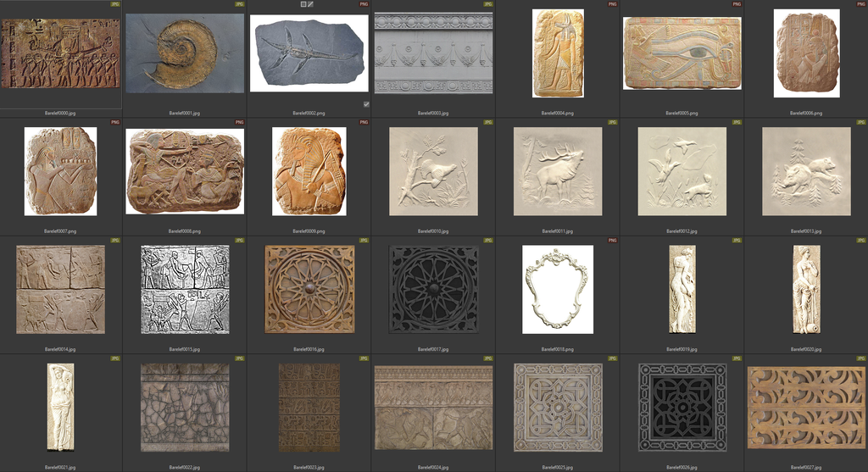This screenshot has width=868, height=472.
Task: Click the Barelief0015.jpg filename label
Action: tap(185, 349)
